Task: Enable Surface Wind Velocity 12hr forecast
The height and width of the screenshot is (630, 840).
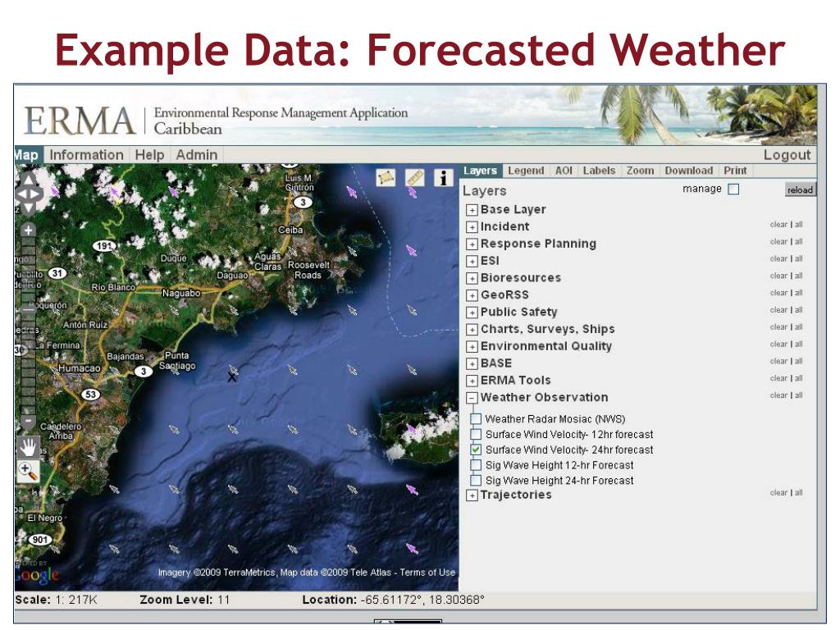Action: [x=476, y=435]
